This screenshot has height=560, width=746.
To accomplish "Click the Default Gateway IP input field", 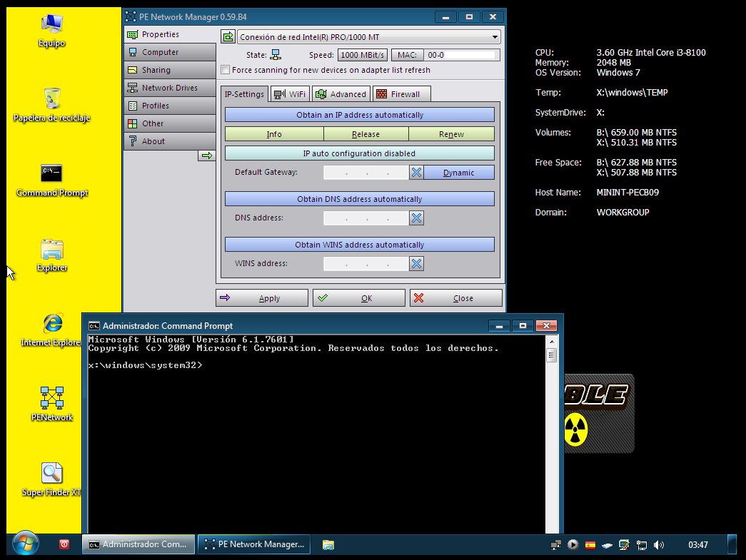I will click(366, 172).
